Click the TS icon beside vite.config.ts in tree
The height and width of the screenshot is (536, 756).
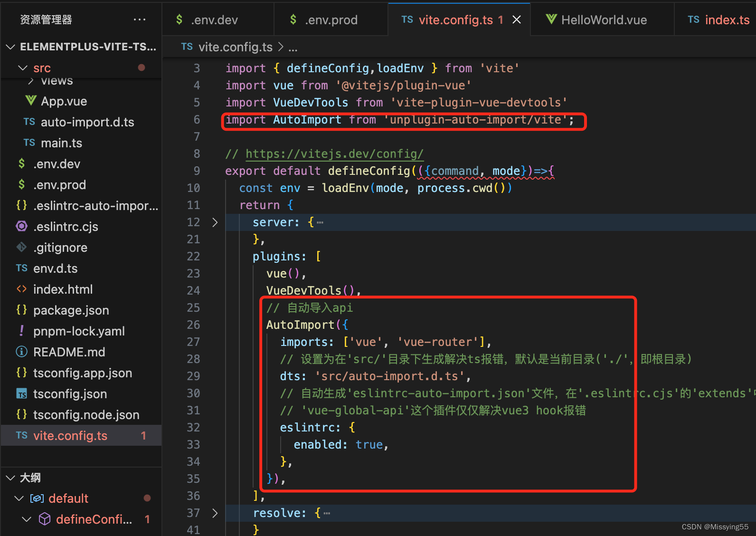point(22,435)
